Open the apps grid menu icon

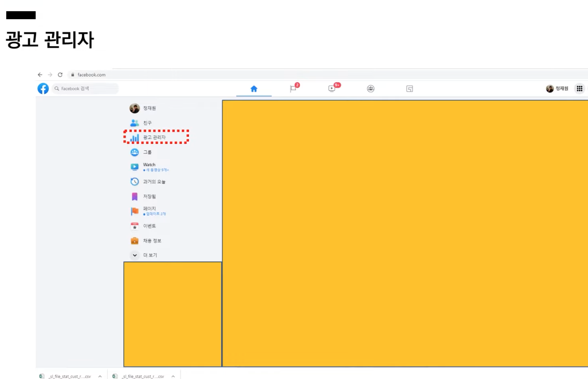pyautogui.click(x=580, y=88)
